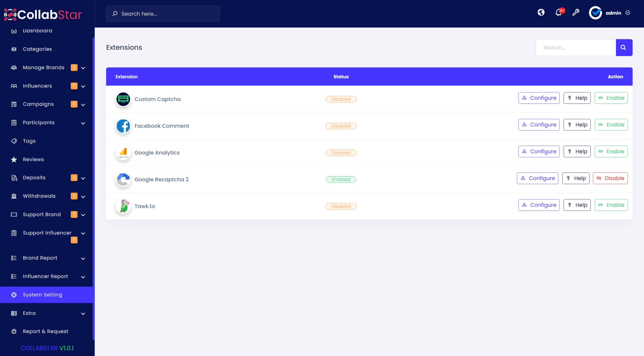The image size is (644, 356).
Task: Click the Tawk.to parrot icon
Action: (123, 206)
